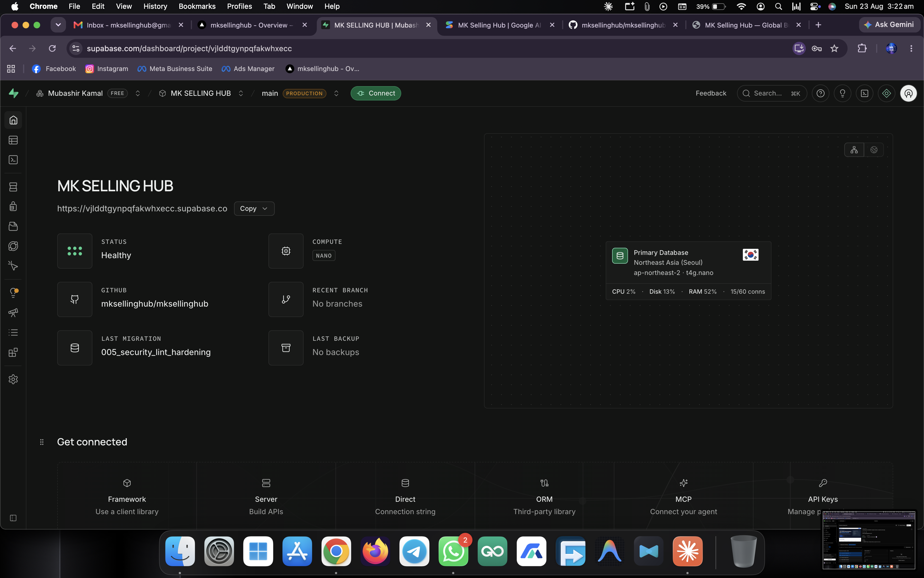The width and height of the screenshot is (924, 578).
Task: Open the History menu in the menu bar
Action: pyautogui.click(x=155, y=7)
